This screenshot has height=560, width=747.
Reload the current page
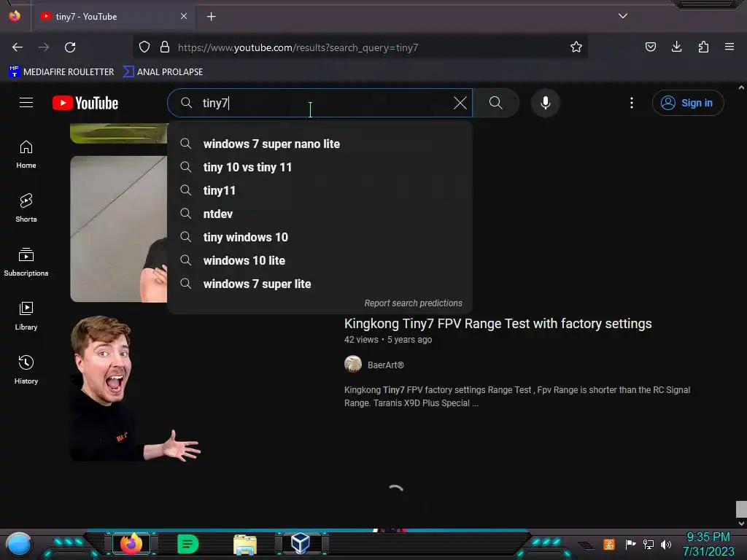coord(71,47)
